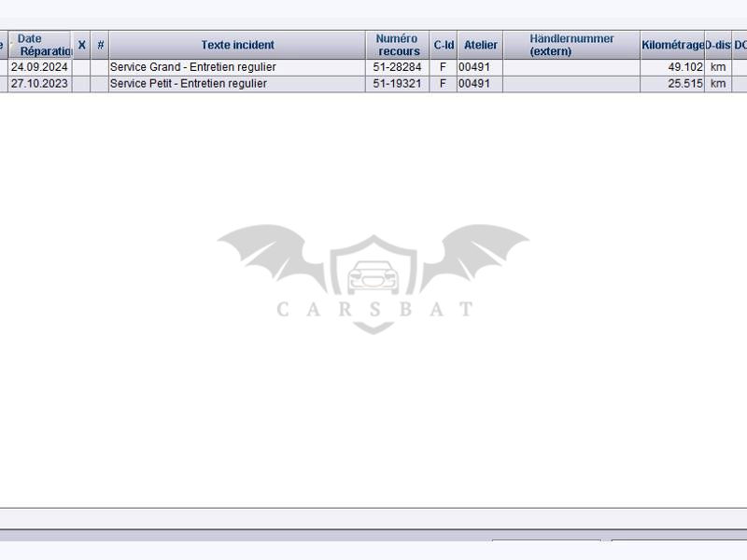Viewport: 747px width, 560px height.
Task: Click the C-Id column header
Action: [444, 45]
